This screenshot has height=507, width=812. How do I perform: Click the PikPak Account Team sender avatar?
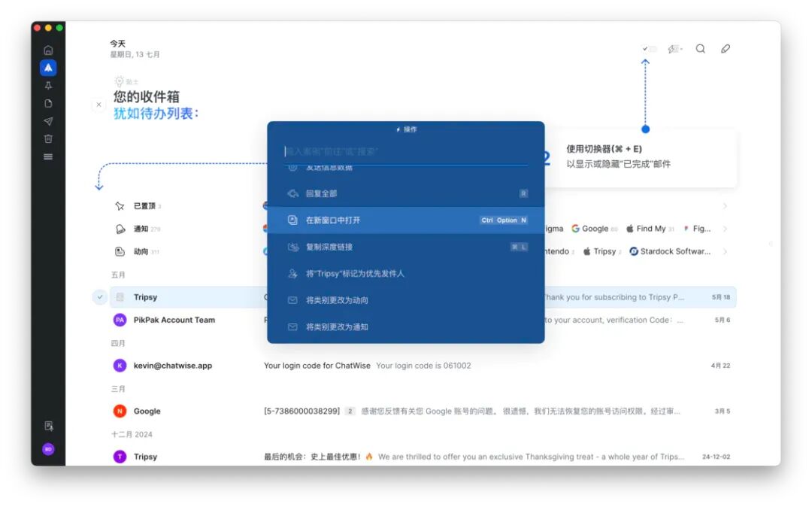pos(120,320)
